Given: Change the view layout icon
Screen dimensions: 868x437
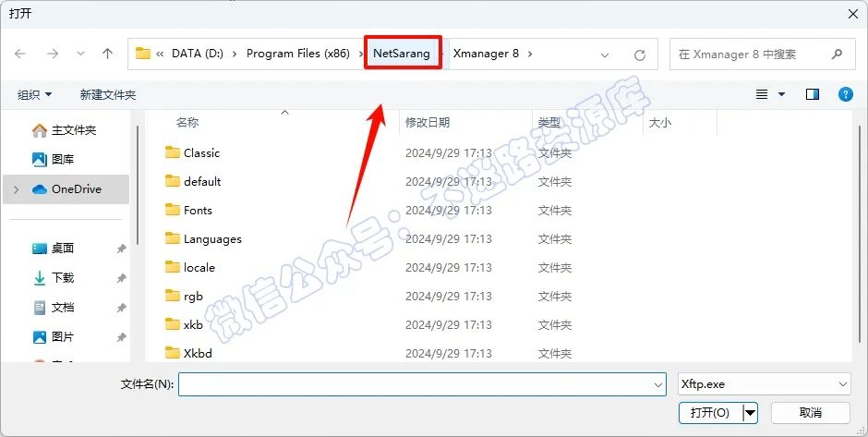Looking at the screenshot, I should click(x=762, y=95).
